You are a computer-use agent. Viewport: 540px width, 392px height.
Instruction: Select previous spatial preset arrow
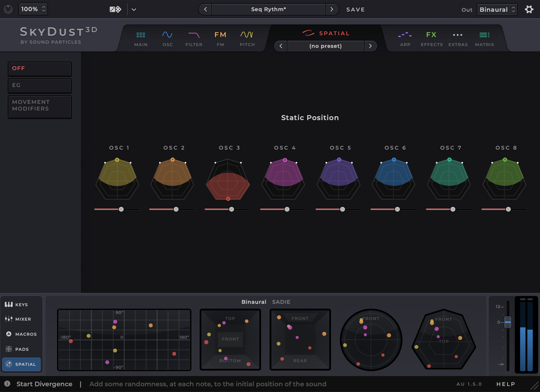pos(280,46)
